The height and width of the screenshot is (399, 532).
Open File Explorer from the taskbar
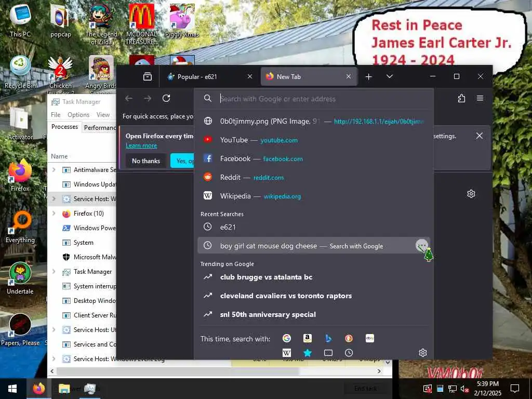tap(64, 389)
